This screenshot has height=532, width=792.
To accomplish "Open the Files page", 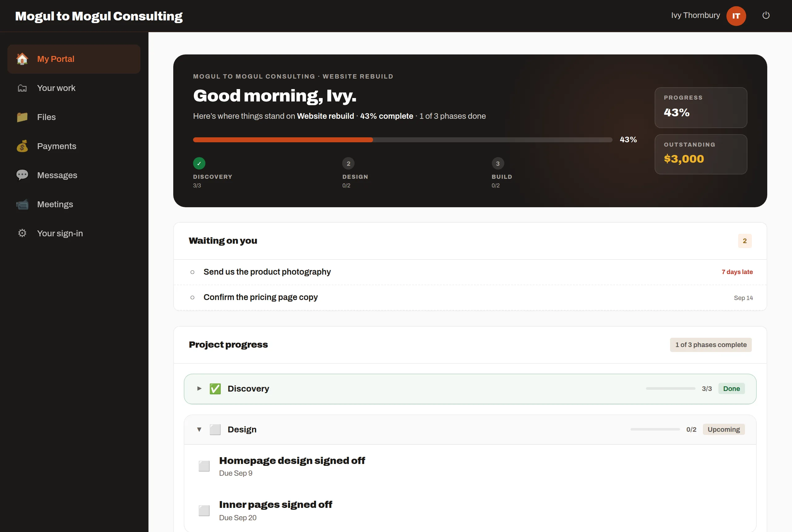I will coord(74,117).
